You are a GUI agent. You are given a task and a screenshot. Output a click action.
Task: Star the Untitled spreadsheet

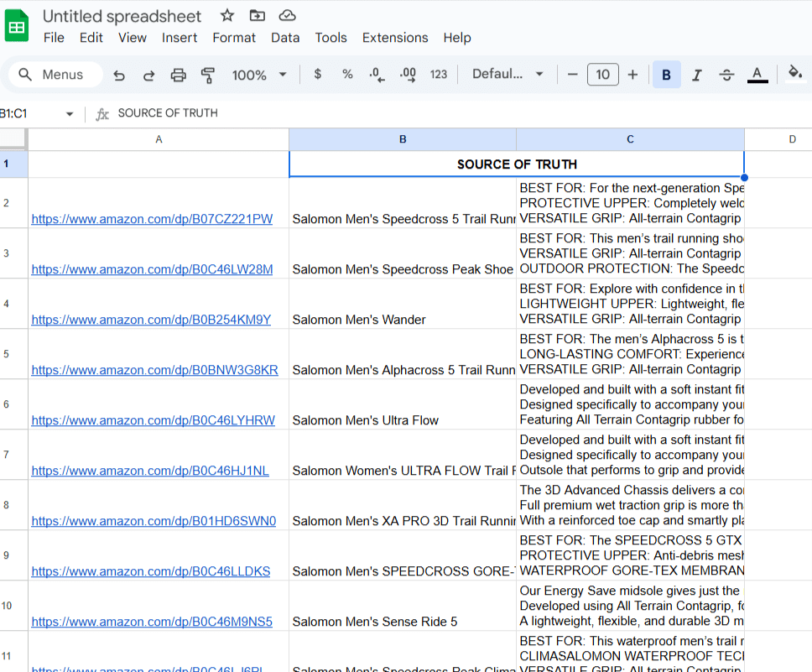pyautogui.click(x=227, y=16)
